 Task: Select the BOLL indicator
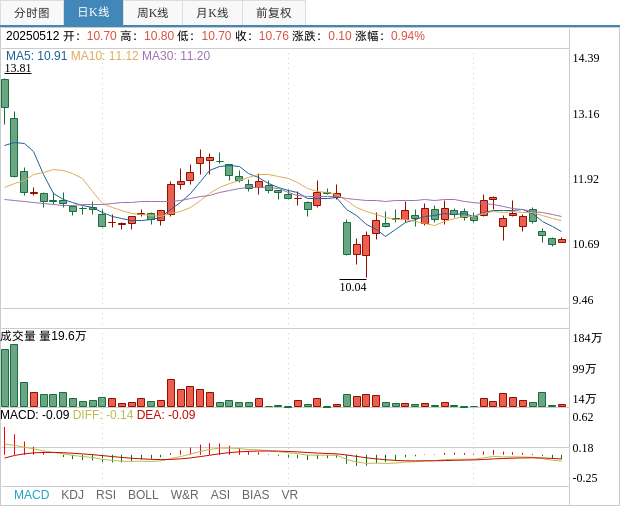[x=143, y=495]
